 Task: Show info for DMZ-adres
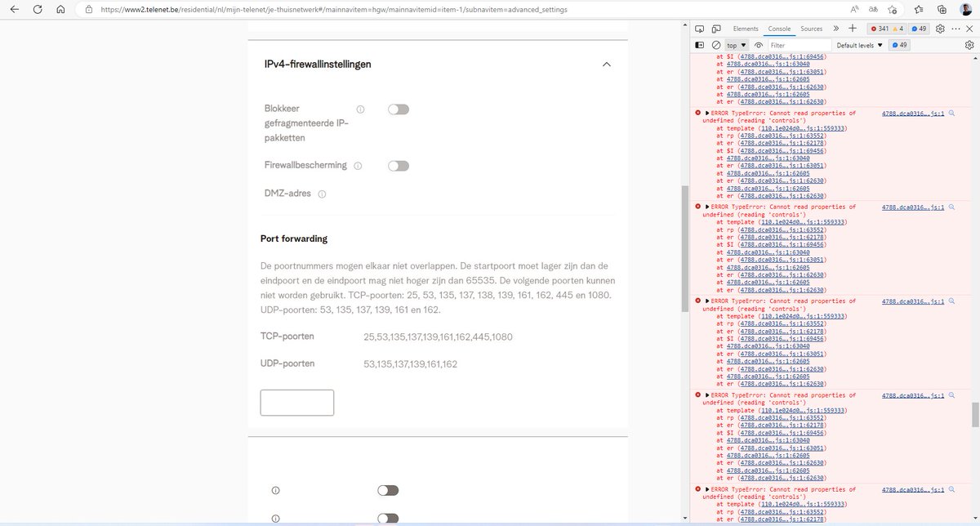pyautogui.click(x=322, y=194)
